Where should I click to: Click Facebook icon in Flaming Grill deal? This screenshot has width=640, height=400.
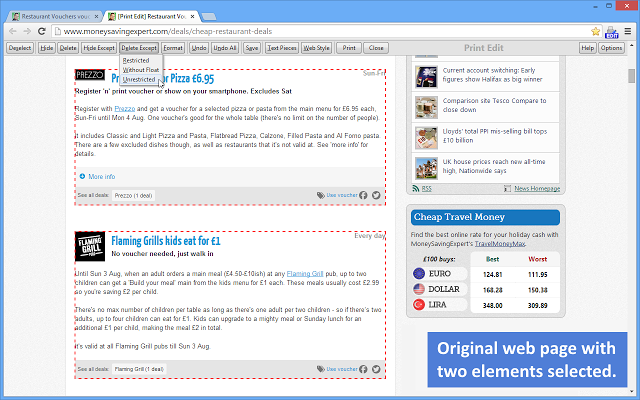(363, 369)
